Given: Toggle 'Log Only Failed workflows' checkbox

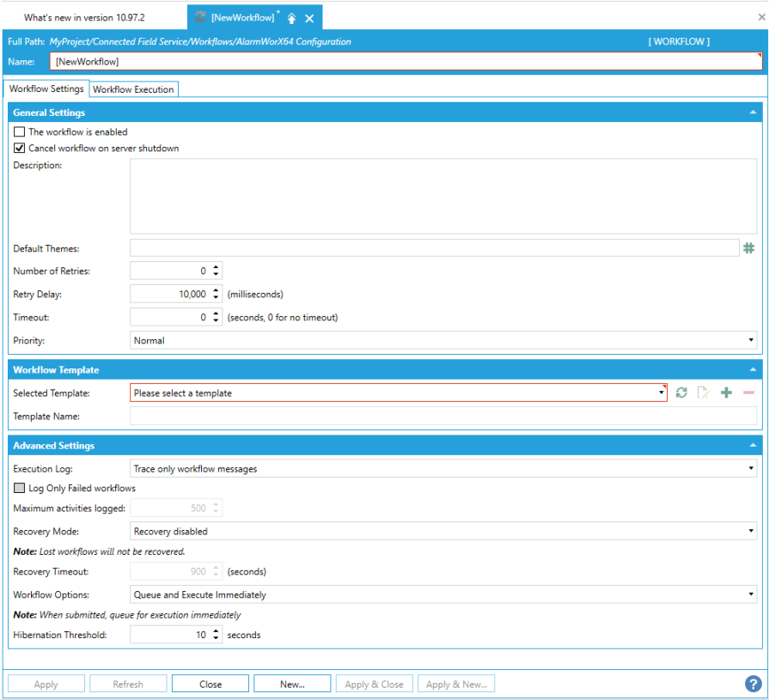Looking at the screenshot, I should pos(20,488).
